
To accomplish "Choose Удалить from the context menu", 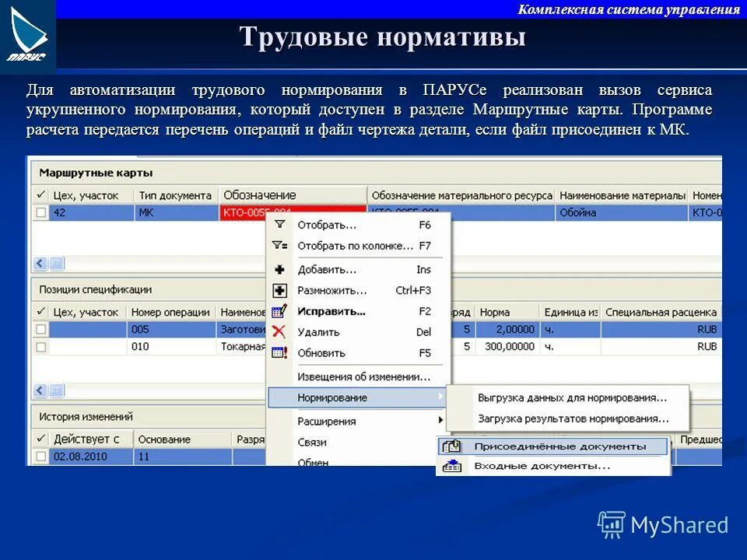I will [x=359, y=332].
